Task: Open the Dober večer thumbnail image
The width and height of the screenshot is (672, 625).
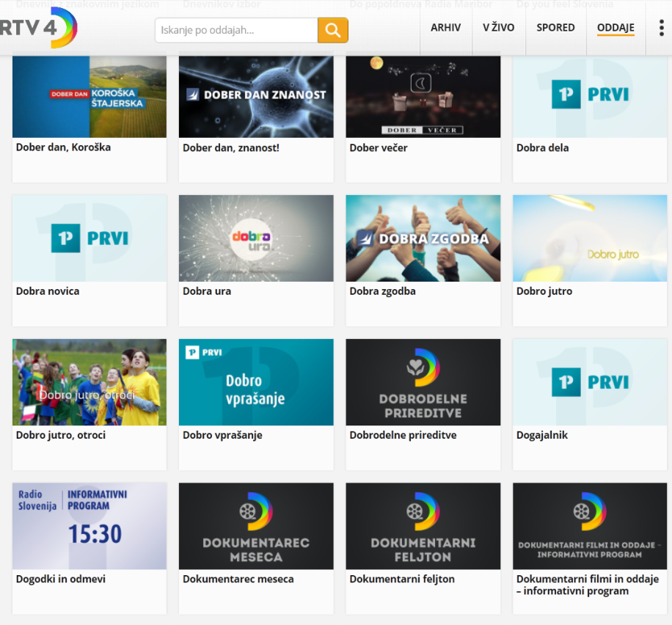Action: pyautogui.click(x=423, y=96)
